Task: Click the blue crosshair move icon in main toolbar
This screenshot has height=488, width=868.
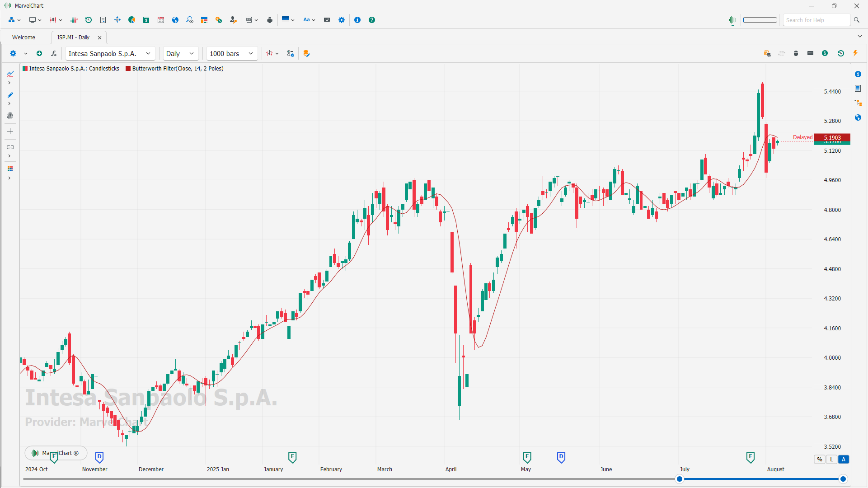Action: [117, 20]
